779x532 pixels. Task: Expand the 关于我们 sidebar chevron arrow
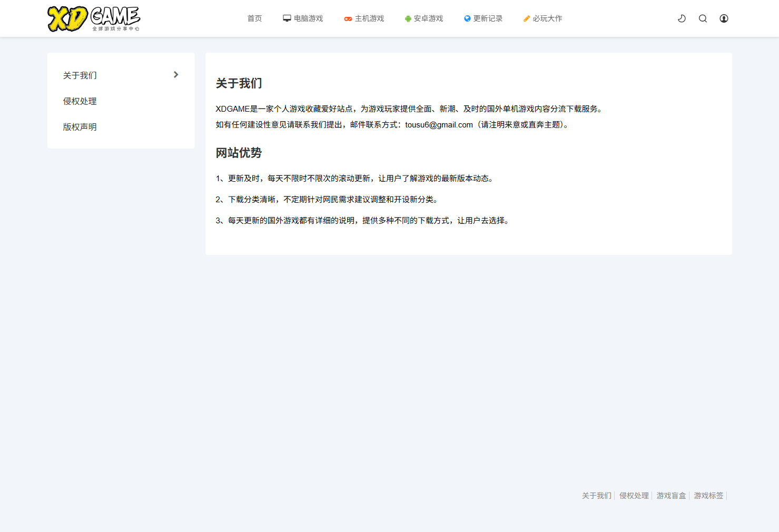pyautogui.click(x=176, y=75)
